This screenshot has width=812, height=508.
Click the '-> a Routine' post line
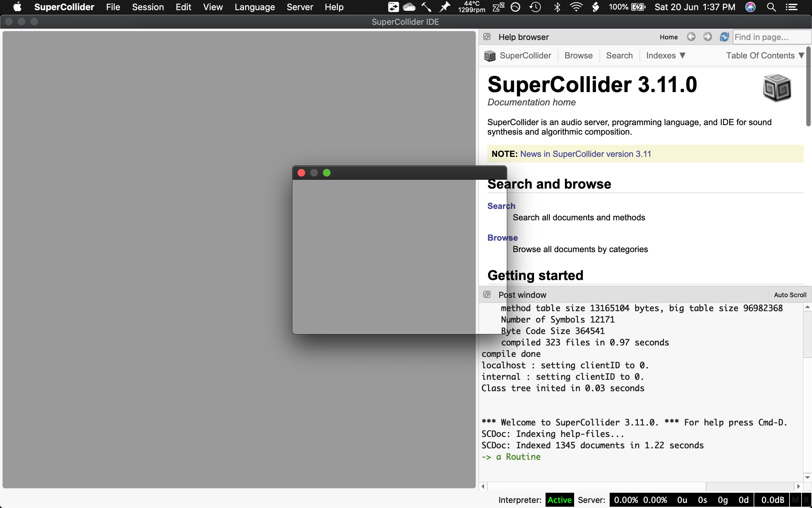[511, 457]
